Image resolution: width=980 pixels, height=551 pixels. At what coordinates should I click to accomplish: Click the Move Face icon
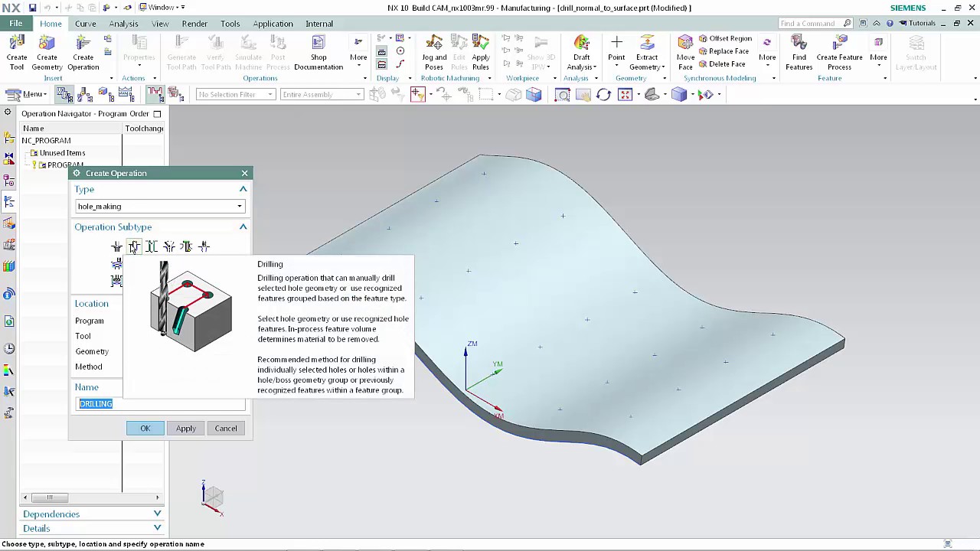pos(685,52)
